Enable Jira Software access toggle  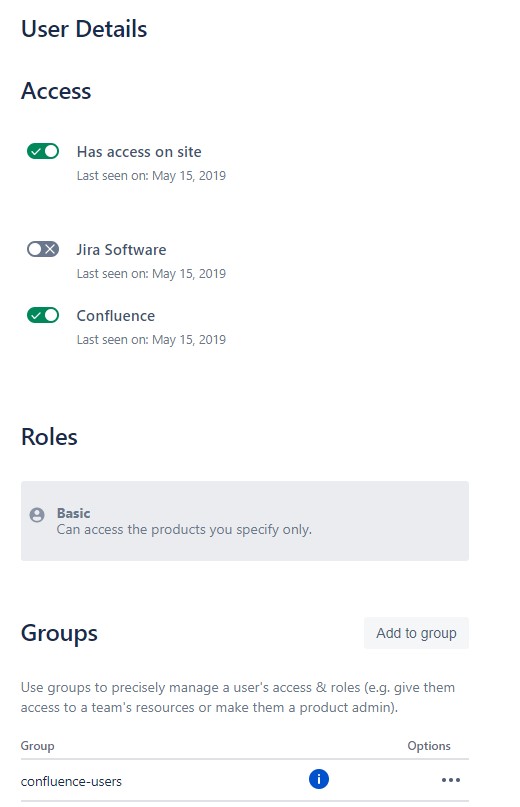pos(43,249)
